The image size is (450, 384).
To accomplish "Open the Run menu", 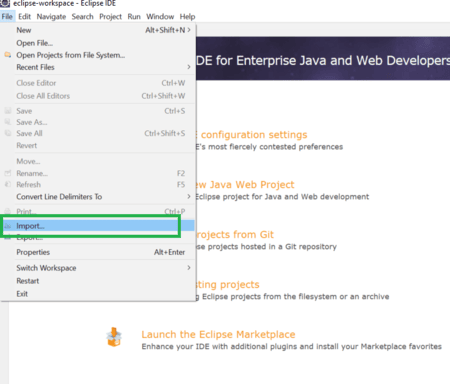I will (x=134, y=17).
